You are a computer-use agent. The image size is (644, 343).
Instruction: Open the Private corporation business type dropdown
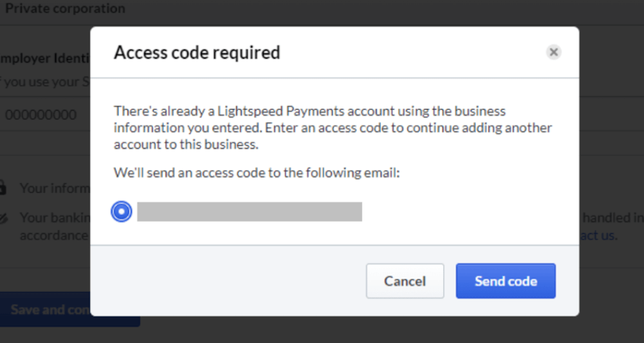(x=64, y=10)
